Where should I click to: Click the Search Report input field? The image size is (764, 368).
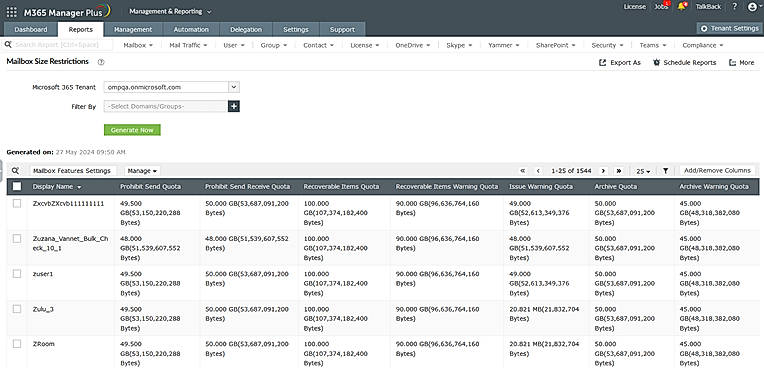coord(58,45)
